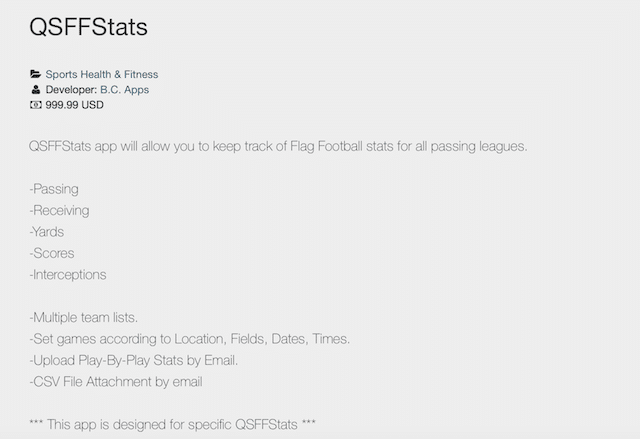640x439 pixels.
Task: Click the Flag Football description sentence
Action: coord(278,146)
